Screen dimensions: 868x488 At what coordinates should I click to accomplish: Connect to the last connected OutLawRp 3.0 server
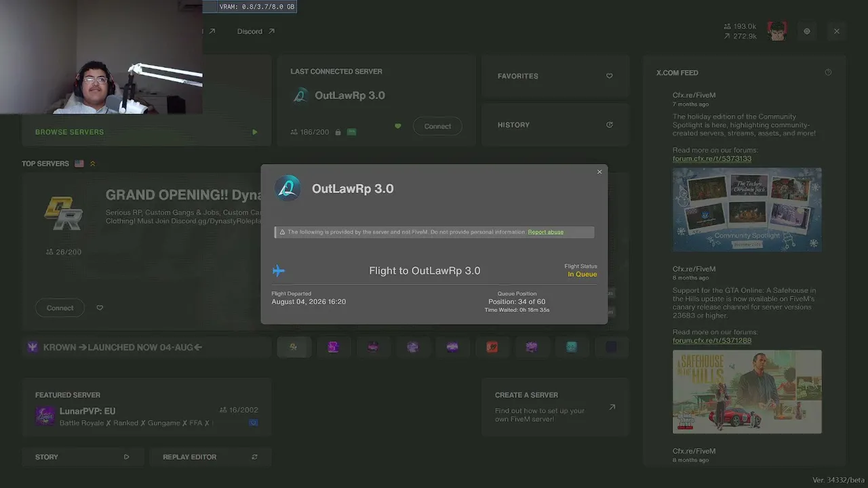click(x=437, y=126)
